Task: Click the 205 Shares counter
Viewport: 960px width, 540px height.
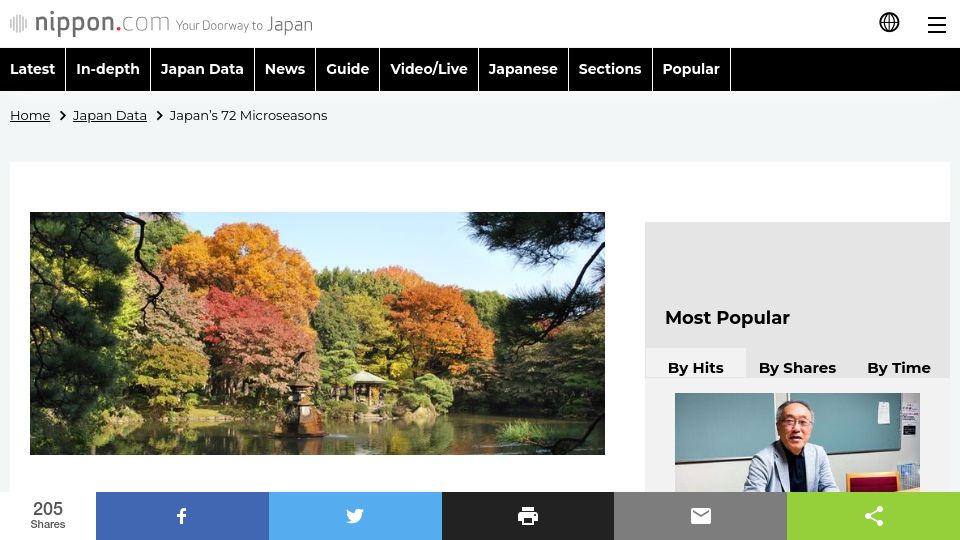Action: click(48, 516)
